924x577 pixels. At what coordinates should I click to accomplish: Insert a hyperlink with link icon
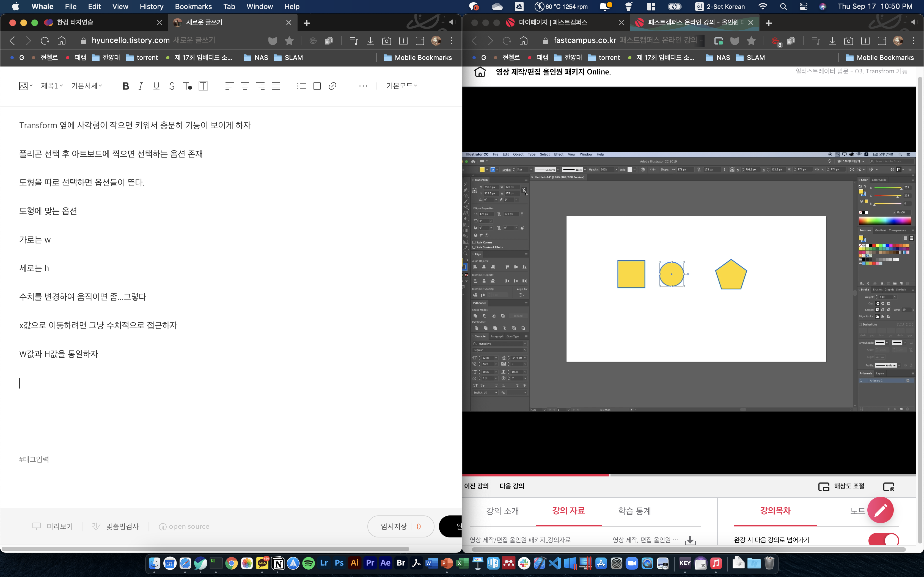(332, 86)
